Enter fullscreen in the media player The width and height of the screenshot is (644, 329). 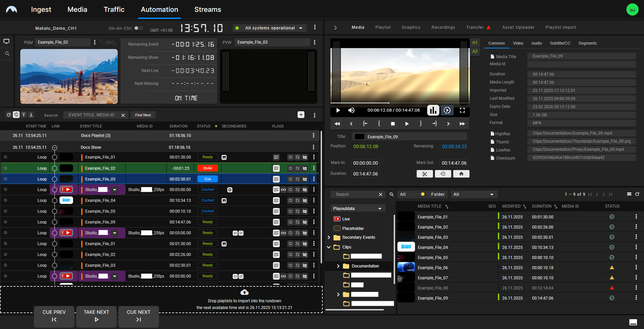pos(462,110)
